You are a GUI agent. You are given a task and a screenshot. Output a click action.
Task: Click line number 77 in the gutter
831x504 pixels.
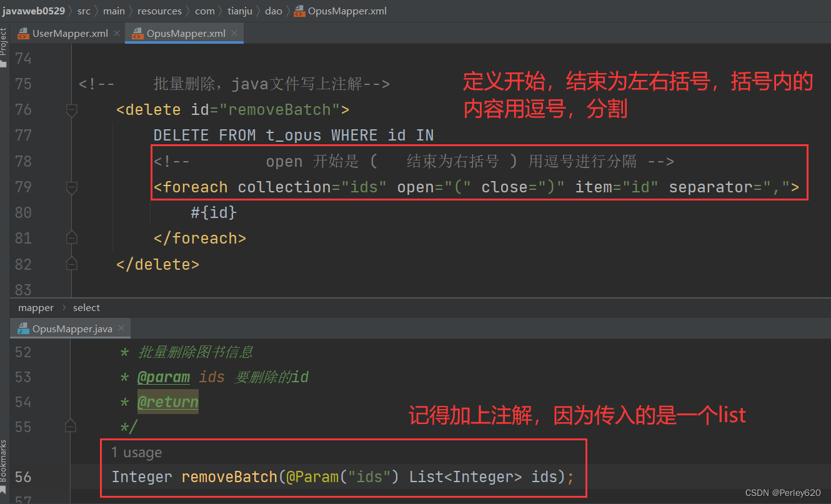tap(22, 136)
